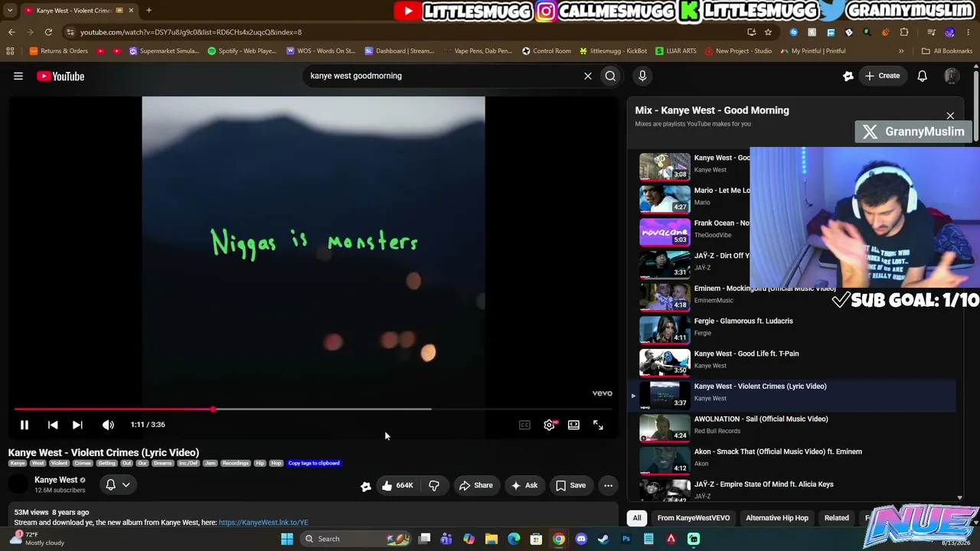980x551 pixels.
Task: Expand the Chrome tab search dropdown
Action: (10, 11)
